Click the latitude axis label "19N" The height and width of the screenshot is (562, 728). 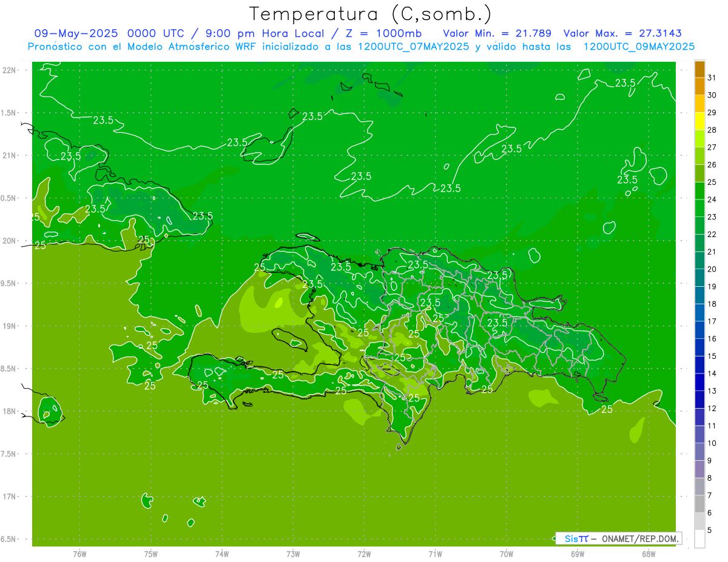[9, 326]
